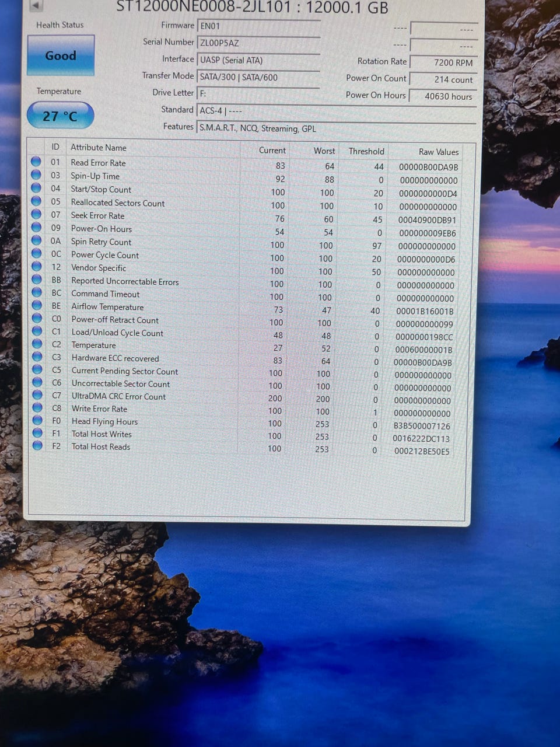560x747 pixels.
Task: Select the UltraDMA CRC Error Count attribute name
Action: point(118,396)
